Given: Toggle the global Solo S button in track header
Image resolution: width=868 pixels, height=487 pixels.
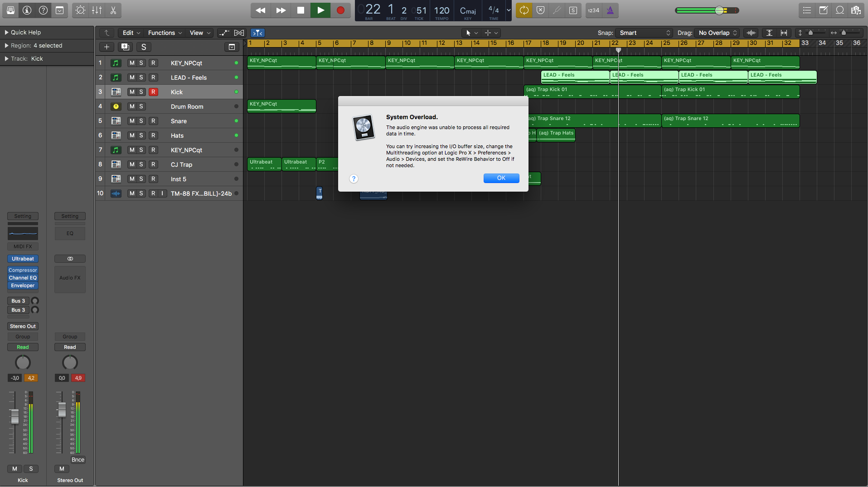Looking at the screenshot, I should pos(144,47).
